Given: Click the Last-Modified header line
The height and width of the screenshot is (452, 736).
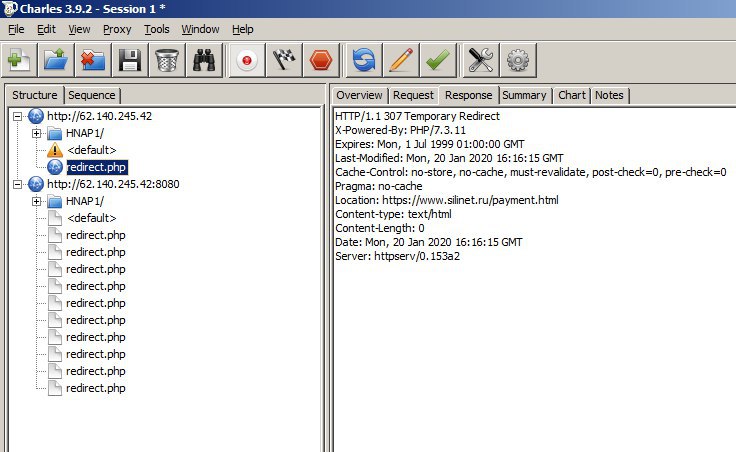Looking at the screenshot, I should (x=449, y=158).
